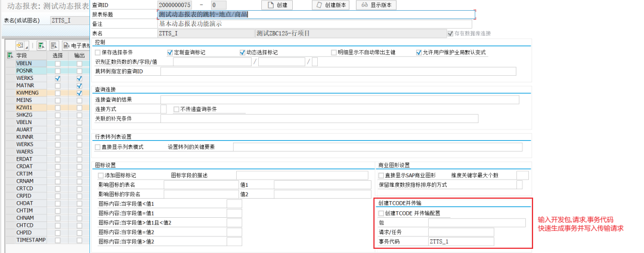
Task: Click the 请求/任务 input field
Action: pyautogui.click(x=461, y=233)
